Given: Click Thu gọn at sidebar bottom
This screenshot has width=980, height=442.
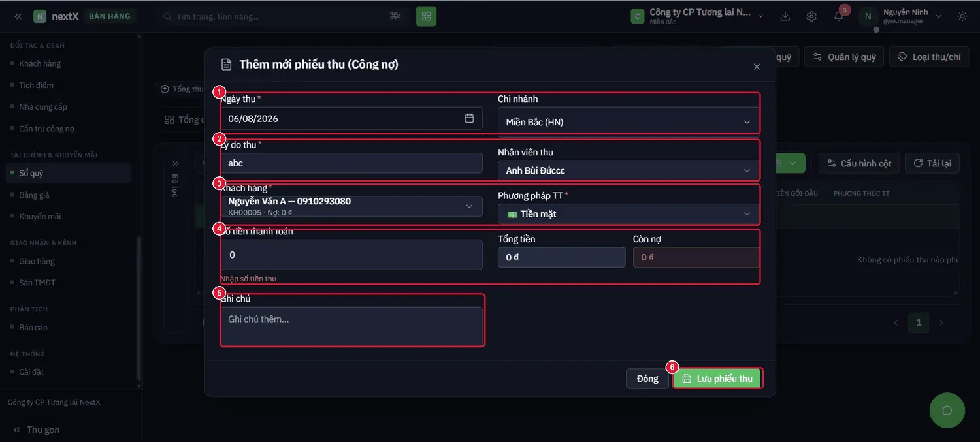Looking at the screenshot, I should pos(37,430).
